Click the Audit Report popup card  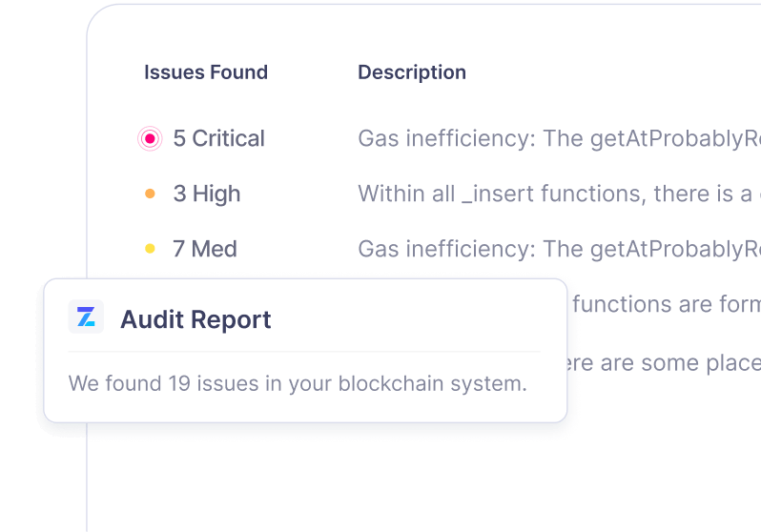click(305, 351)
